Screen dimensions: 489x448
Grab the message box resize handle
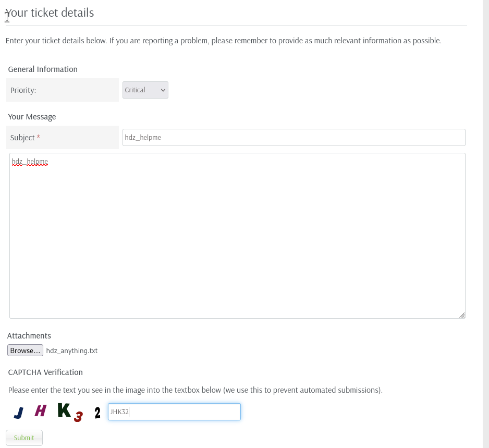[462, 315]
